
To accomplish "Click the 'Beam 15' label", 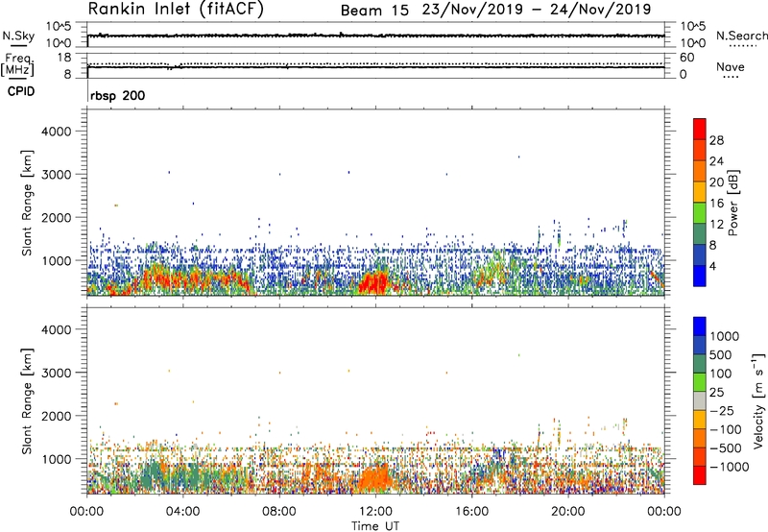I will (x=374, y=11).
